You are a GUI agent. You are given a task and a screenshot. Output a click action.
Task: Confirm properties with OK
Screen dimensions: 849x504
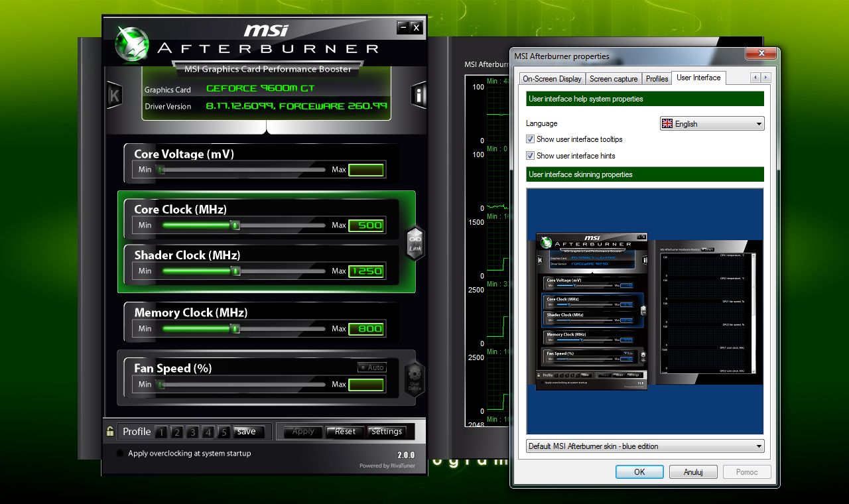point(639,472)
